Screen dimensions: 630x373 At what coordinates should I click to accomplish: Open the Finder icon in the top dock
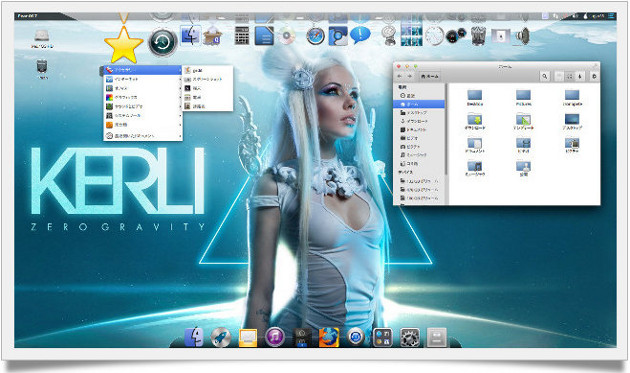[190, 35]
